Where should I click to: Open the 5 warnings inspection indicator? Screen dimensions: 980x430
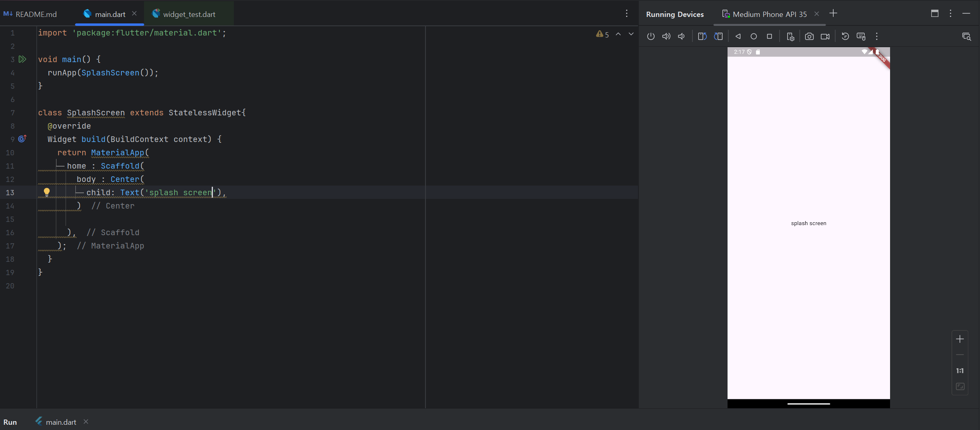coord(603,35)
